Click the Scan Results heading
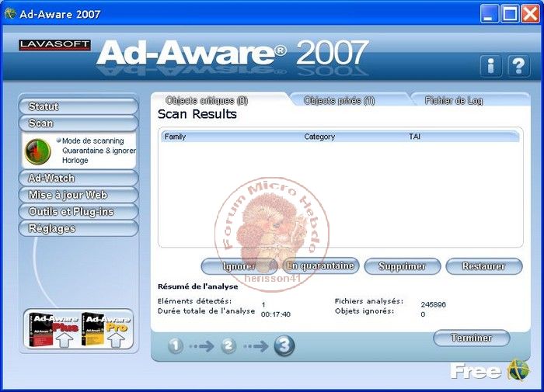The image size is (544, 392). tap(197, 114)
